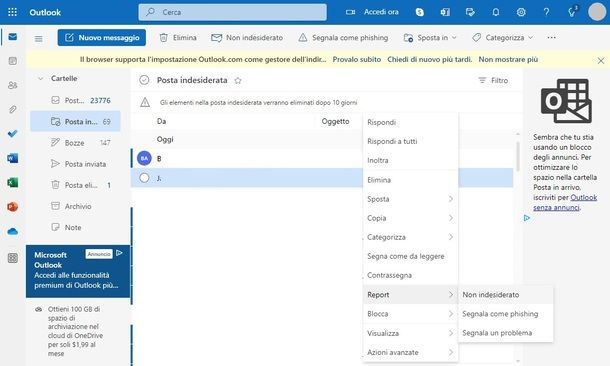This screenshot has width=610, height=366.
Task: Expand the Azioni avanzate submenu
Action: (x=451, y=352)
